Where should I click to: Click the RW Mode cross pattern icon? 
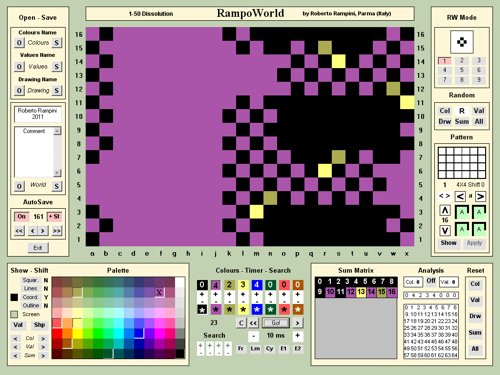462,42
